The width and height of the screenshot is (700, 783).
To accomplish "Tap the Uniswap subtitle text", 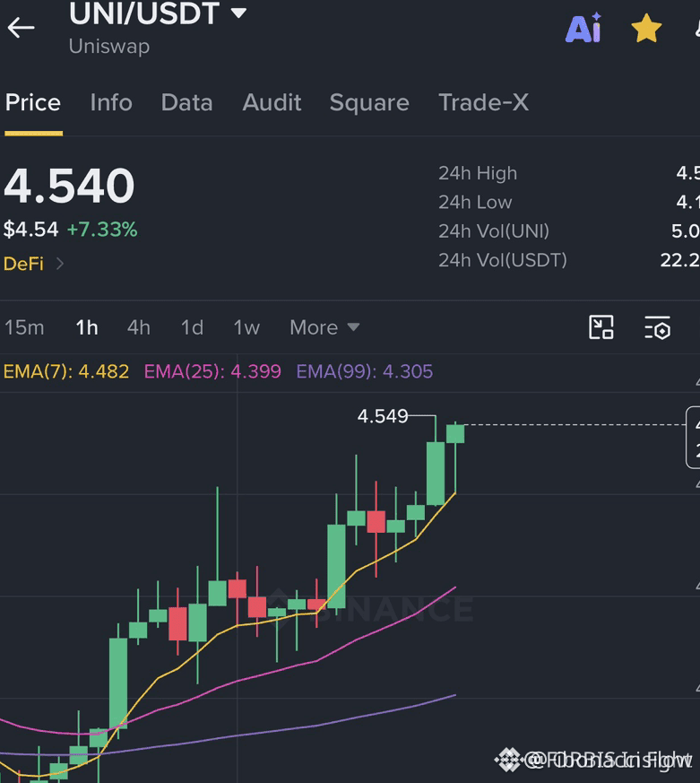I will point(109,47).
